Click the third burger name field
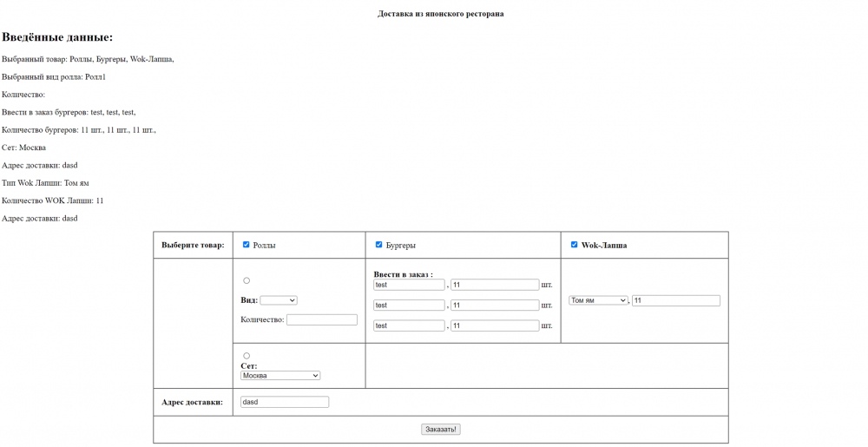868x447 pixels. [x=409, y=326]
